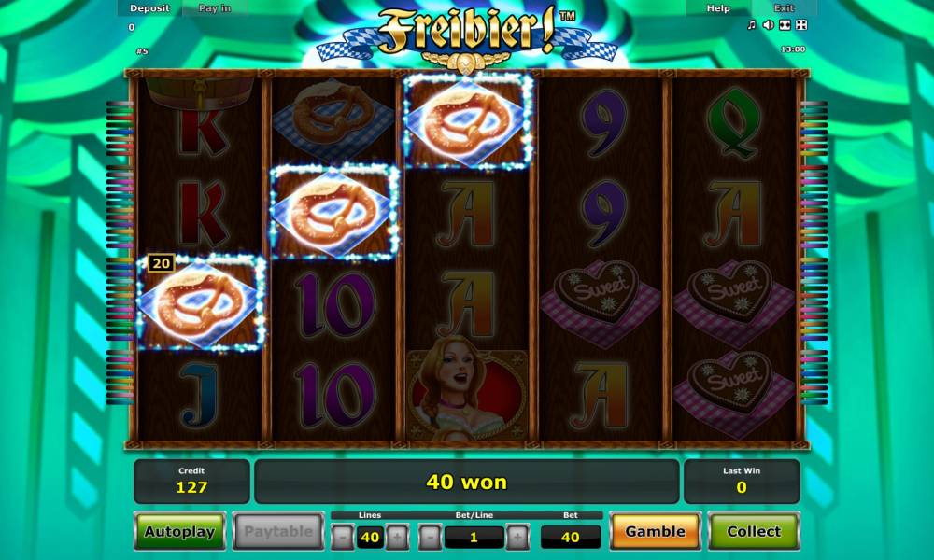This screenshot has width=934, height=560.
Task: Decrease the number of Lines
Action: 343,538
